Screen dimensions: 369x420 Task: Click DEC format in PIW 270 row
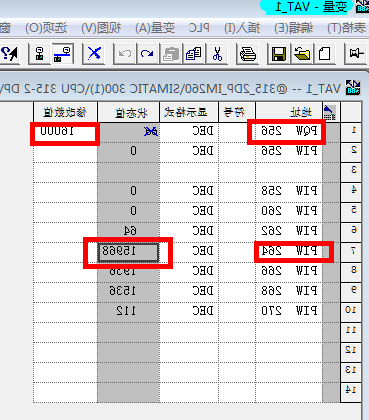189,312
